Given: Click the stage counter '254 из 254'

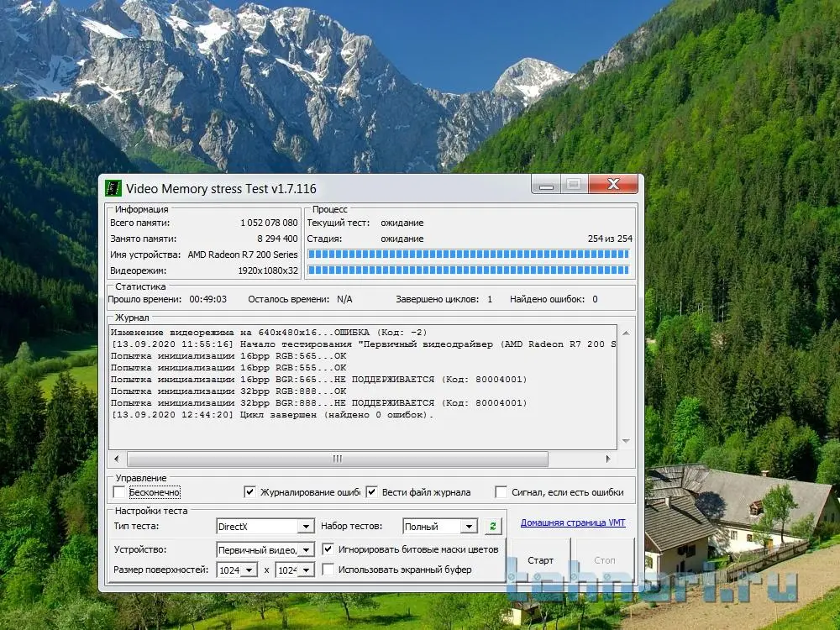Looking at the screenshot, I should tap(610, 239).
